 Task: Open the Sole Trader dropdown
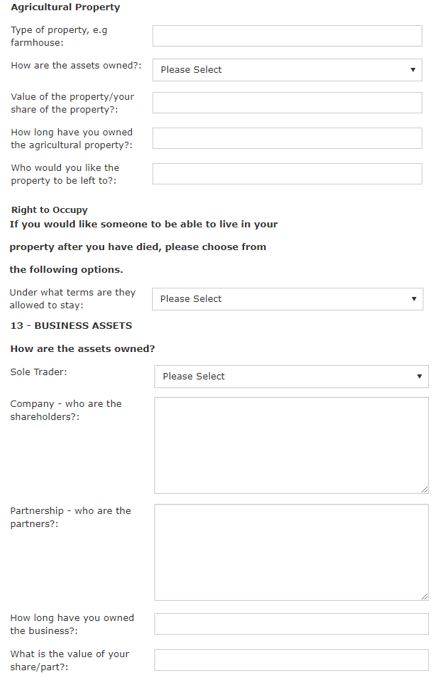(291, 377)
